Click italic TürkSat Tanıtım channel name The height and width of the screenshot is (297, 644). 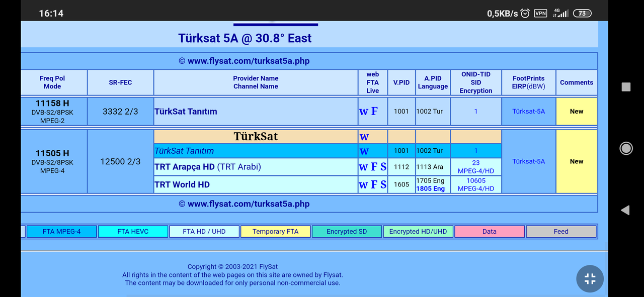click(x=184, y=151)
